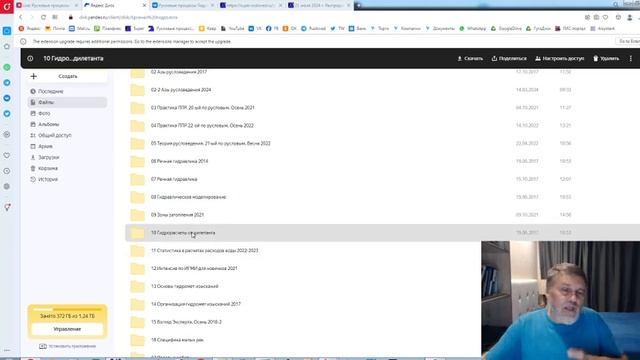
Task: Open the settings gear panel icon
Action: 7,187
